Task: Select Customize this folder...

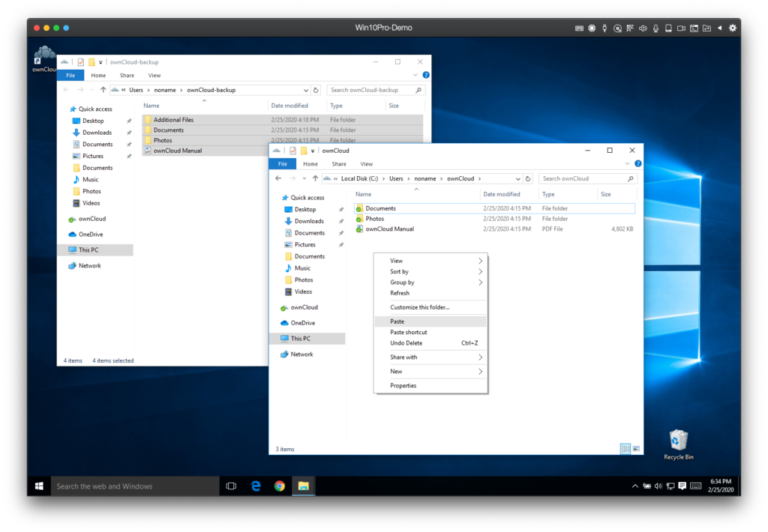Action: [x=430, y=307]
